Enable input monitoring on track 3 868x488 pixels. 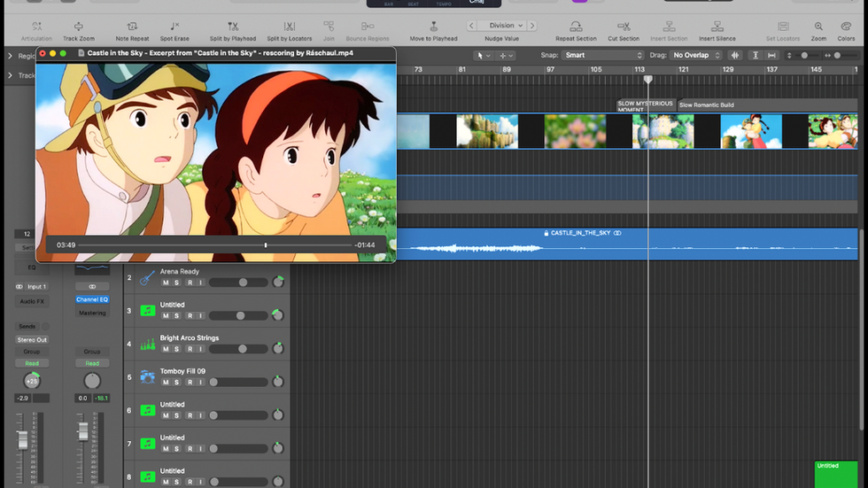point(200,316)
